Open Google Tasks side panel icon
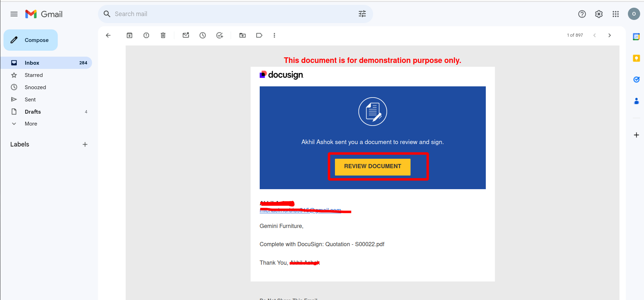Screen dimensions: 644x300 coord(636,80)
